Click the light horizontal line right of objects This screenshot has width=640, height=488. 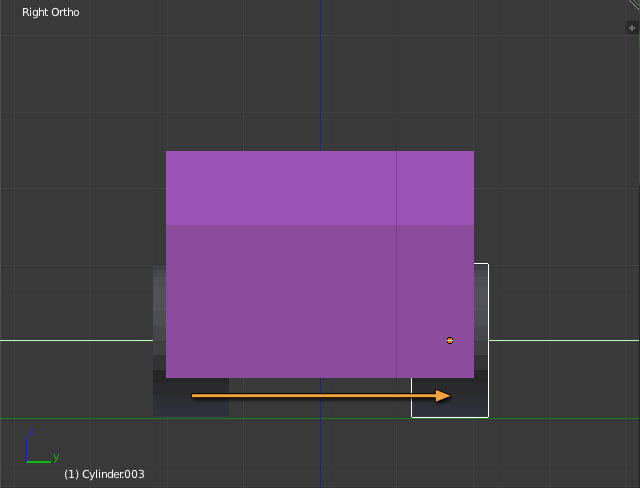pyautogui.click(x=560, y=340)
